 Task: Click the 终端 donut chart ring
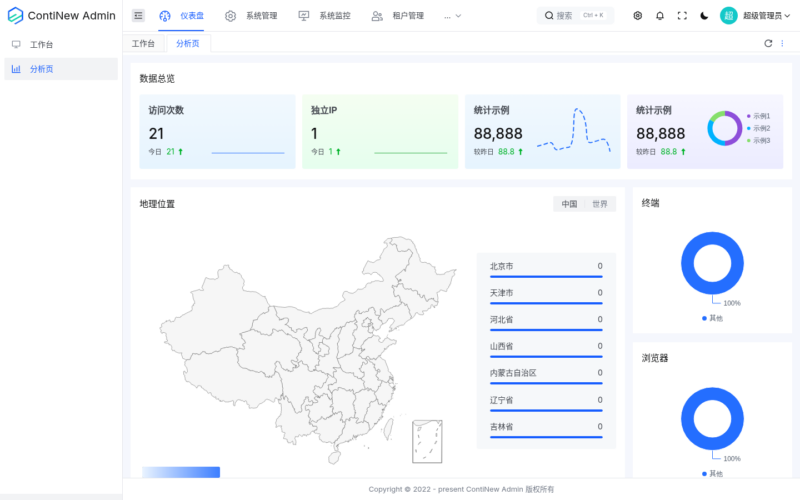[686, 264]
